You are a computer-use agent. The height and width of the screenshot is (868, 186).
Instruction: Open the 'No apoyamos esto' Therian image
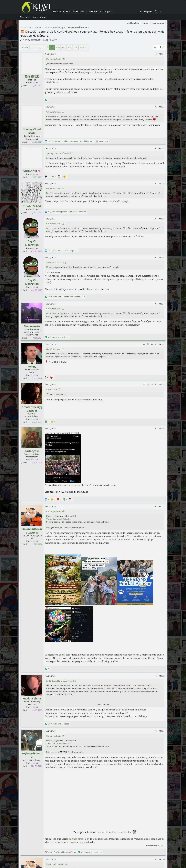(x=69, y=624)
